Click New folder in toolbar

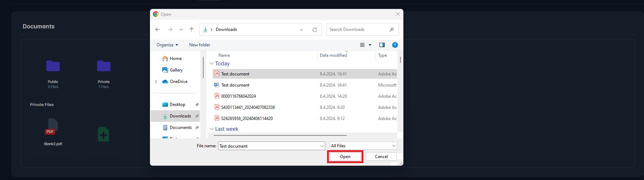coord(200,45)
